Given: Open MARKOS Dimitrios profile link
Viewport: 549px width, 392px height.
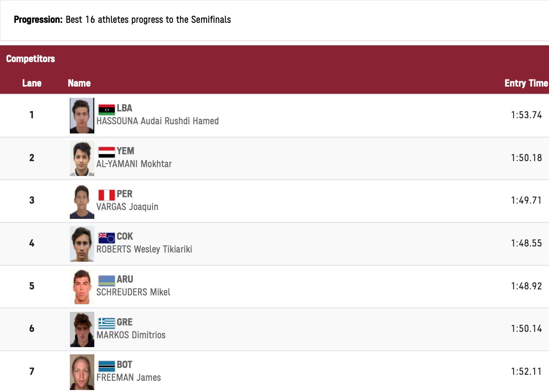Looking at the screenshot, I should [131, 335].
